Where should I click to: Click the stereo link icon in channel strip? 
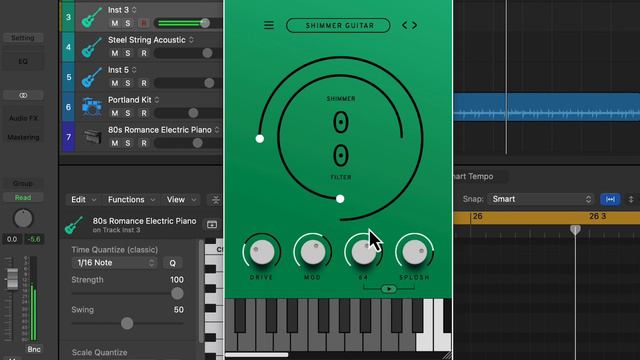pyautogui.click(x=23, y=96)
